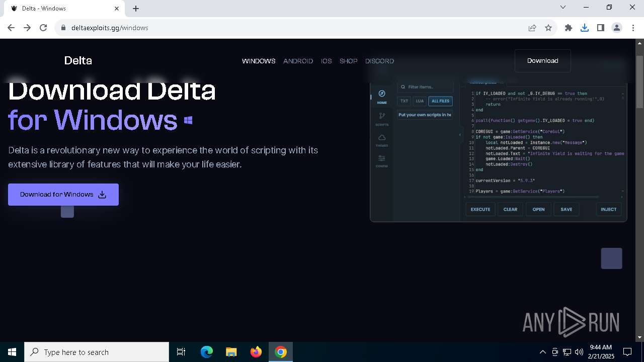This screenshot has height=362, width=644.
Task: Toggle Chrome side panel icon
Action: 601,28
